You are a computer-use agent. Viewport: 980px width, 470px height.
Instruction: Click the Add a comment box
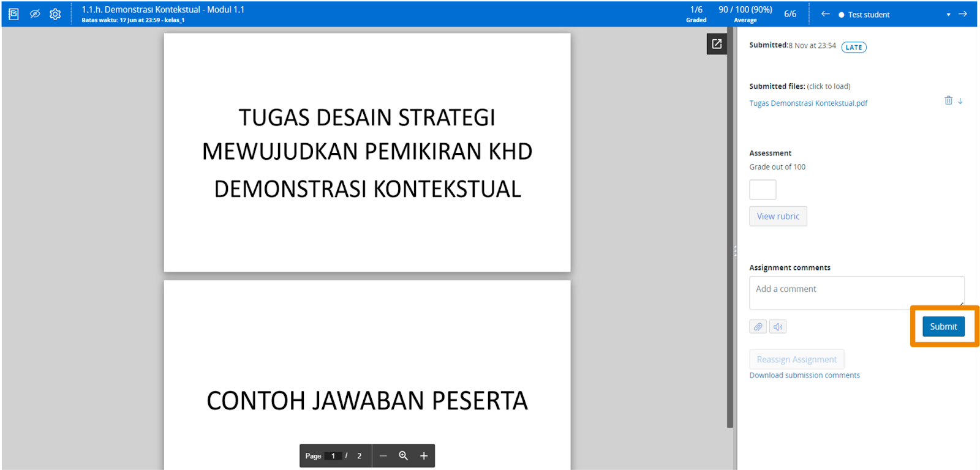(857, 293)
